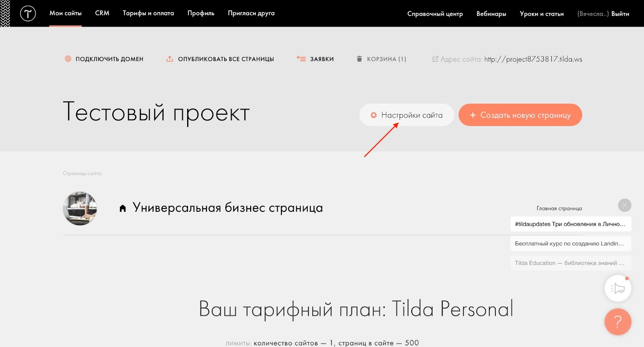Click the home icon beside the page title
This screenshot has width=644, height=347.
123,208
